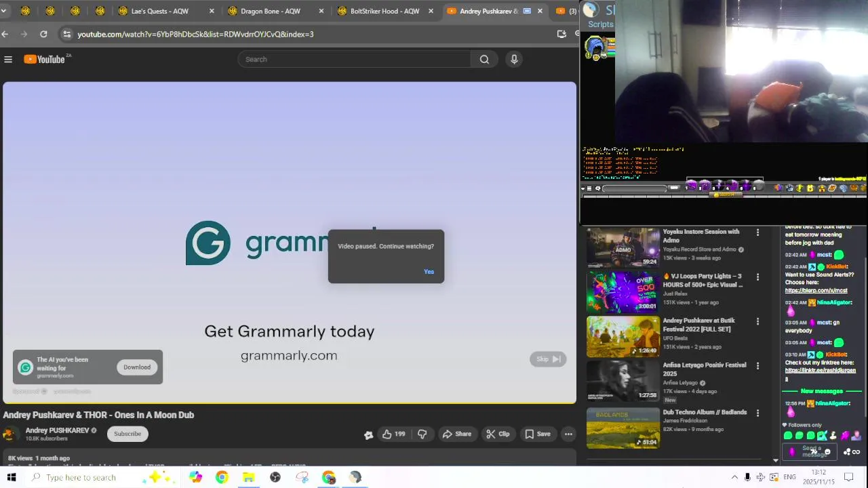This screenshot has height=488, width=868.
Task: Open OBS Studio from the taskbar
Action: [x=275, y=477]
